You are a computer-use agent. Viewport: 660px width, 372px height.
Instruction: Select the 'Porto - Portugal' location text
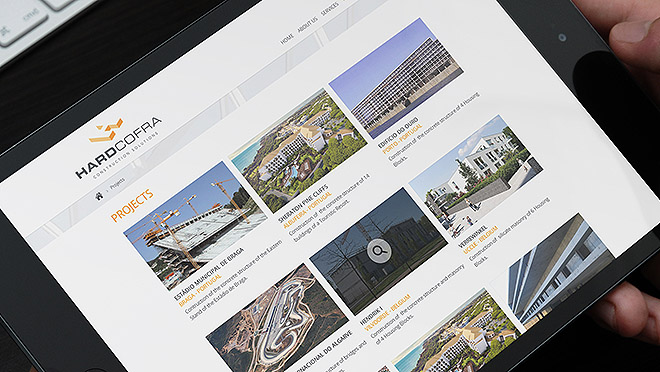click(402, 138)
